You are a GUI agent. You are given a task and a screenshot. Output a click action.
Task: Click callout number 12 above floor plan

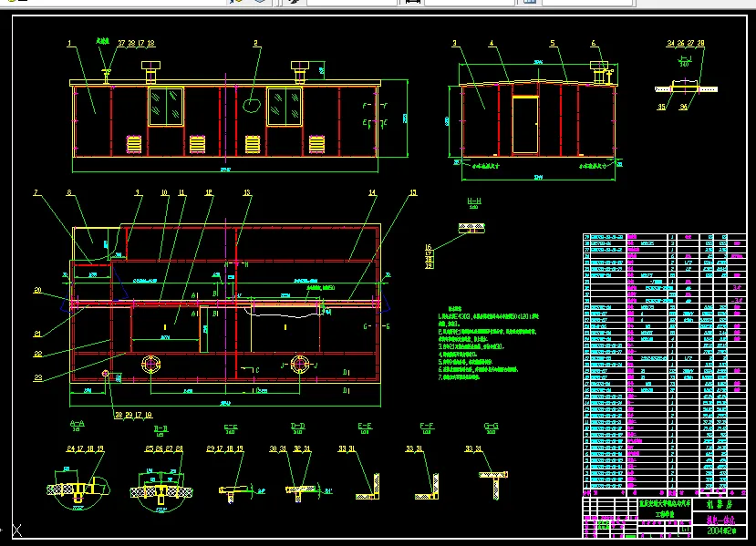click(x=208, y=192)
